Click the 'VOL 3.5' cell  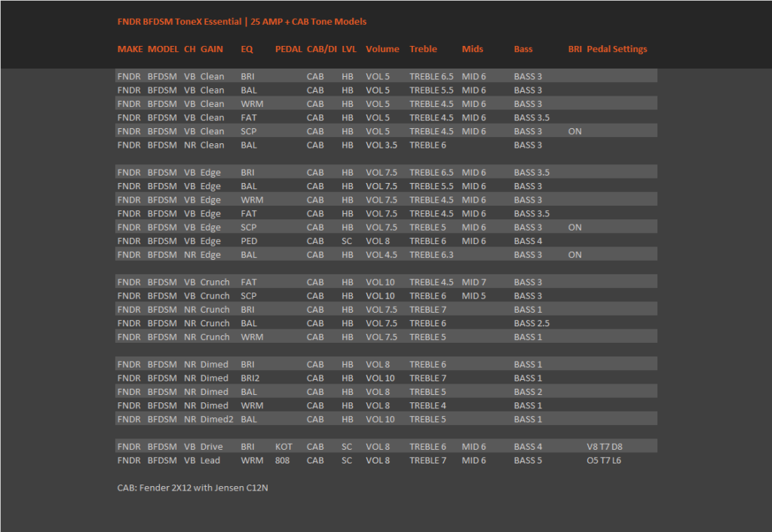(381, 145)
